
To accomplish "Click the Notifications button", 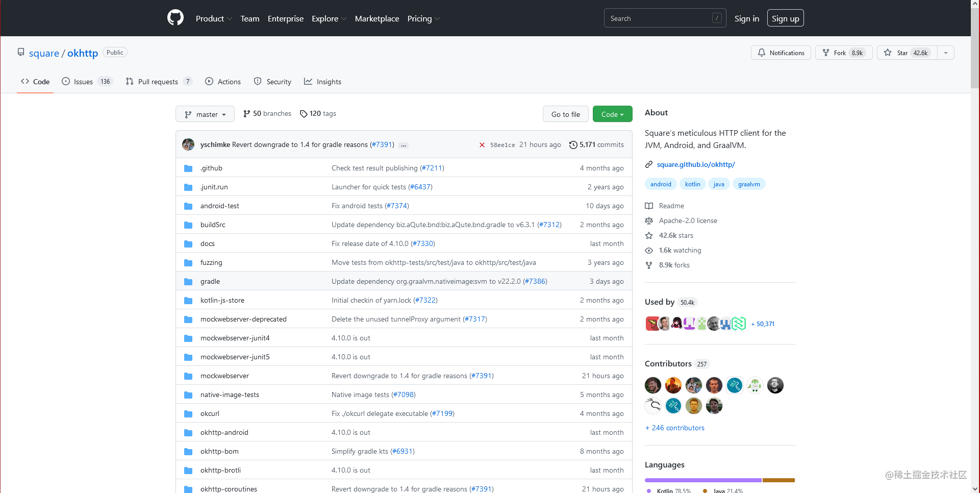I will (x=781, y=53).
